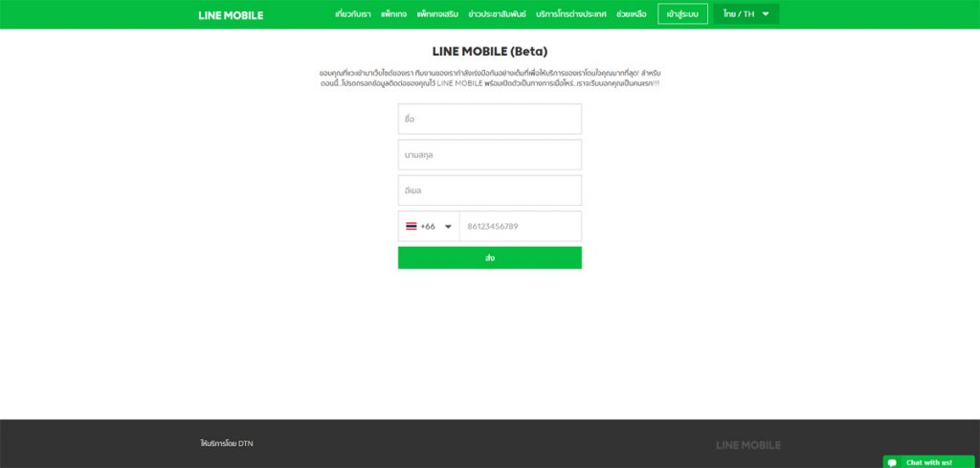Focus the ชื่อ first name field
Image resolution: width=980 pixels, height=468 pixels.
point(489,119)
